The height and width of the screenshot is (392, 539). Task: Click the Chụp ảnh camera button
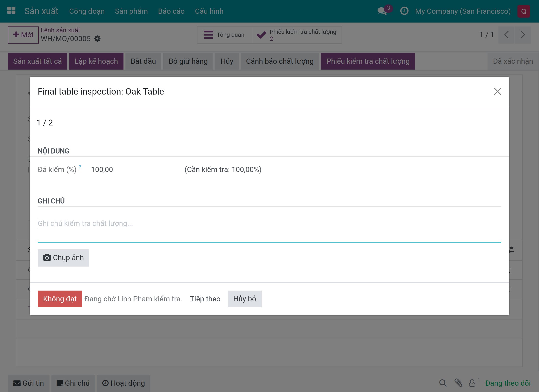click(x=63, y=258)
